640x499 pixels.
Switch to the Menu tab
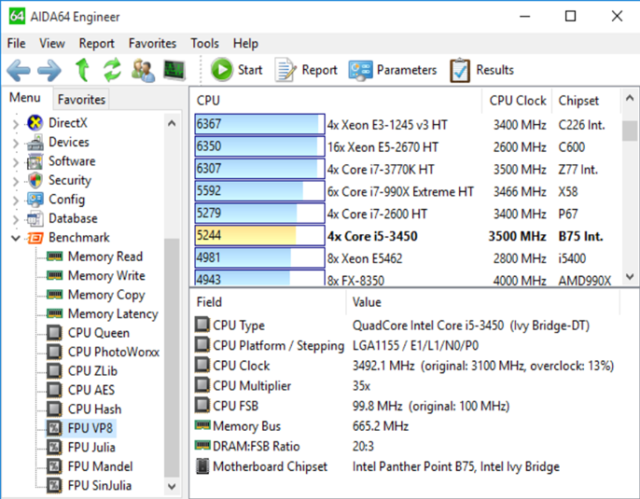coord(25,98)
